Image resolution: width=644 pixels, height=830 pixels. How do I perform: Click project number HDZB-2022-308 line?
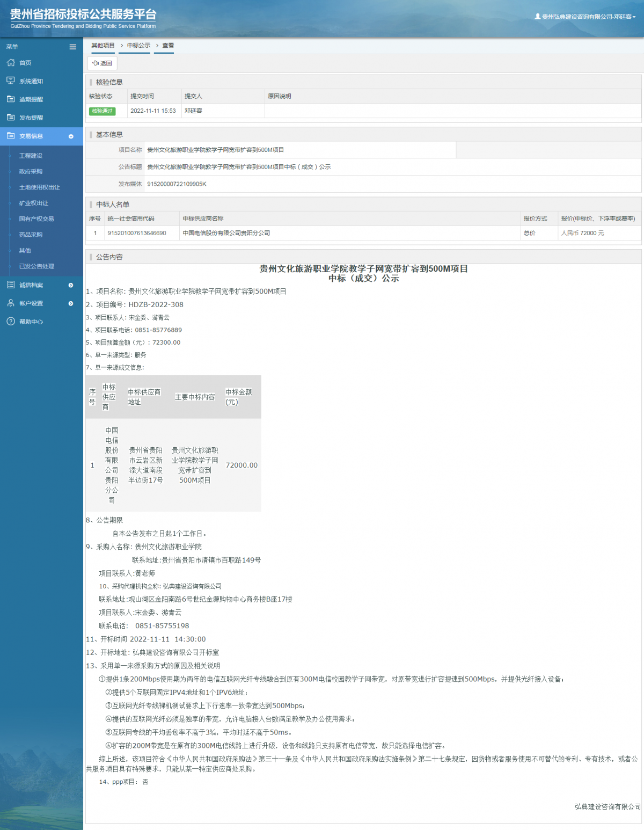135,304
